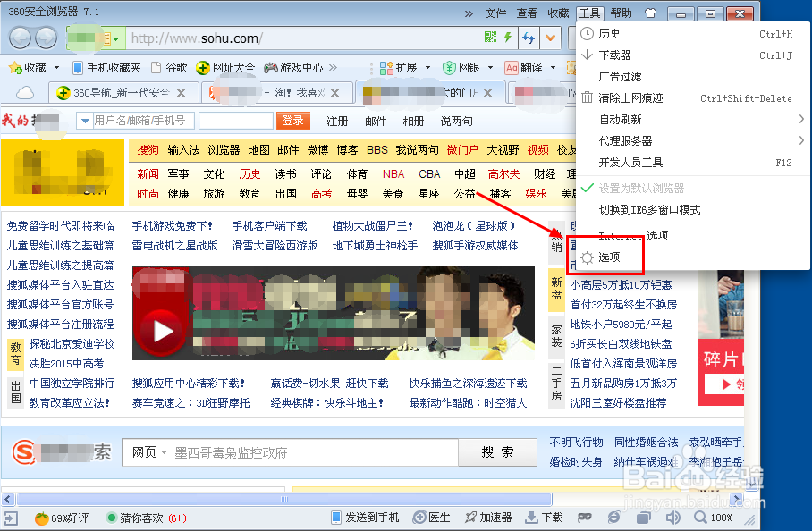Expand the title bar » overflow chevron

tap(469, 13)
